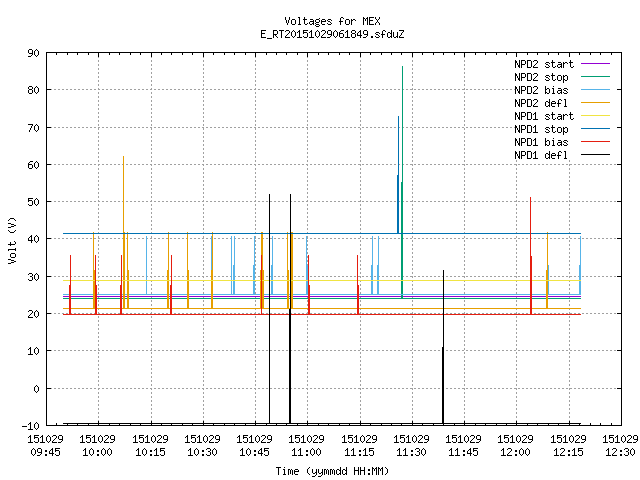Click the x-axis time label 11:15
Viewport: 640px width, 480px height.
pos(359,452)
